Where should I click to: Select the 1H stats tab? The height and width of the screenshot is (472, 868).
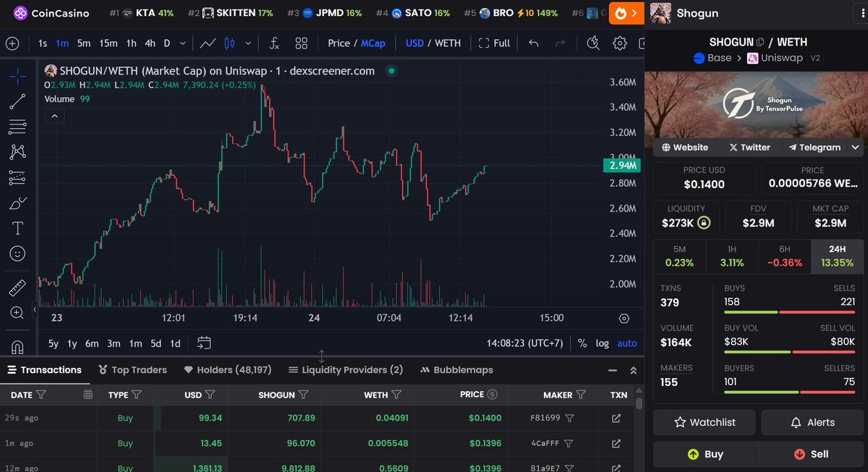point(732,256)
